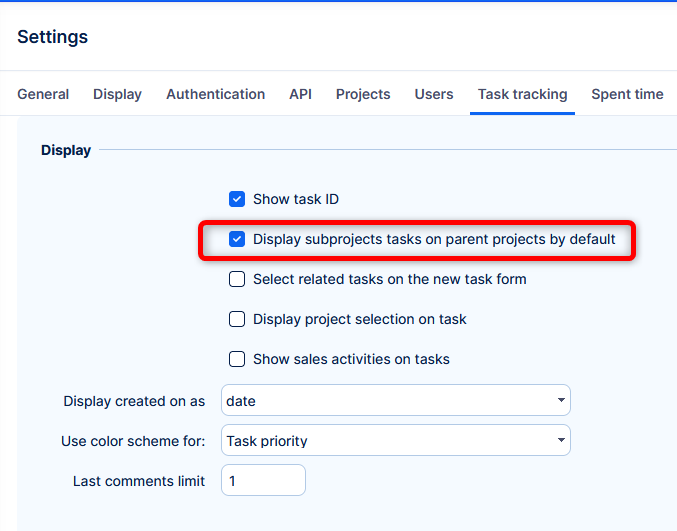Disable Display subprojects tasks on parent projects

pos(237,239)
